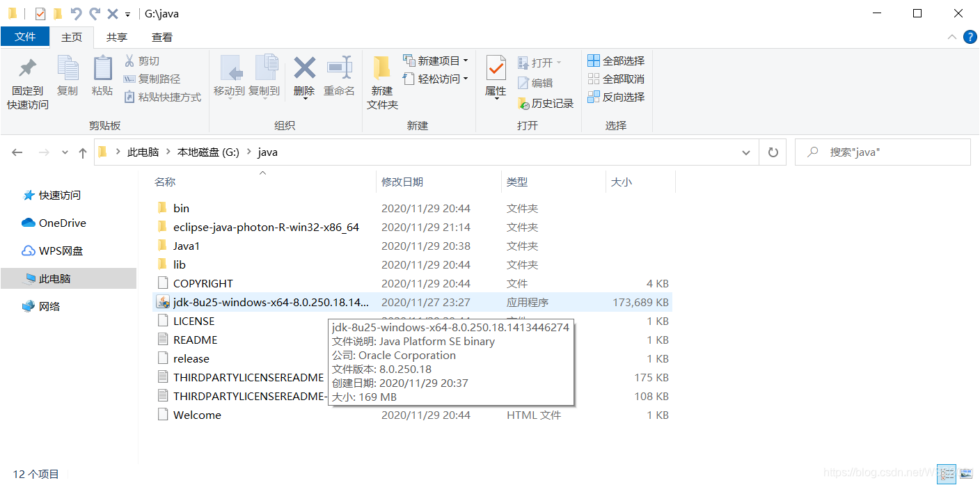980x485 pixels.
Task: Pin current folder to Quick Access
Action: click(x=26, y=80)
